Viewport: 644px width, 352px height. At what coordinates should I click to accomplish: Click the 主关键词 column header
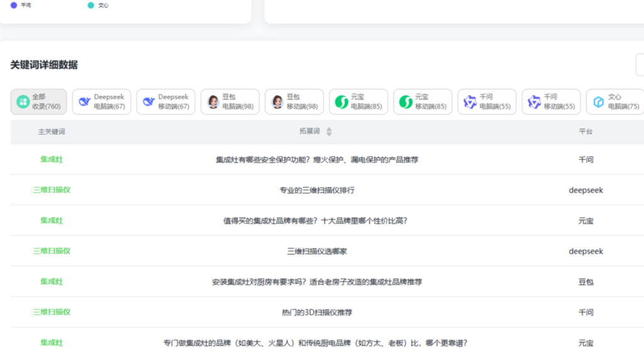(x=52, y=132)
